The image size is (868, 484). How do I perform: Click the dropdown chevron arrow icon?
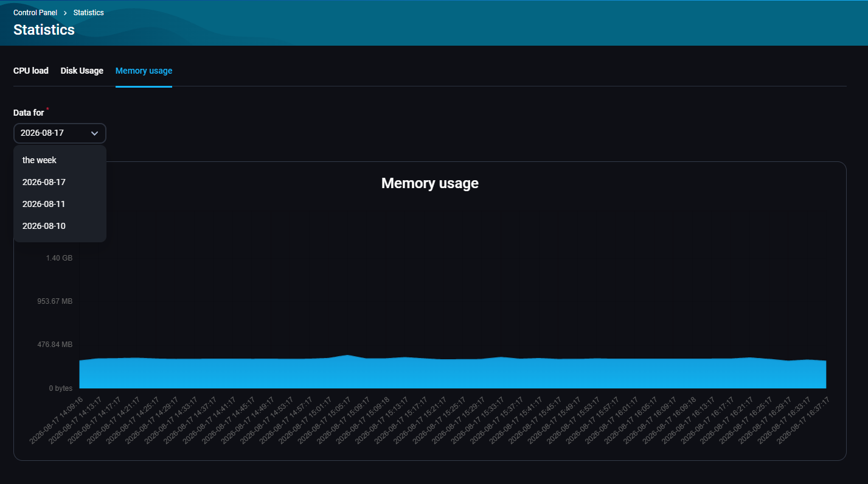tap(94, 133)
